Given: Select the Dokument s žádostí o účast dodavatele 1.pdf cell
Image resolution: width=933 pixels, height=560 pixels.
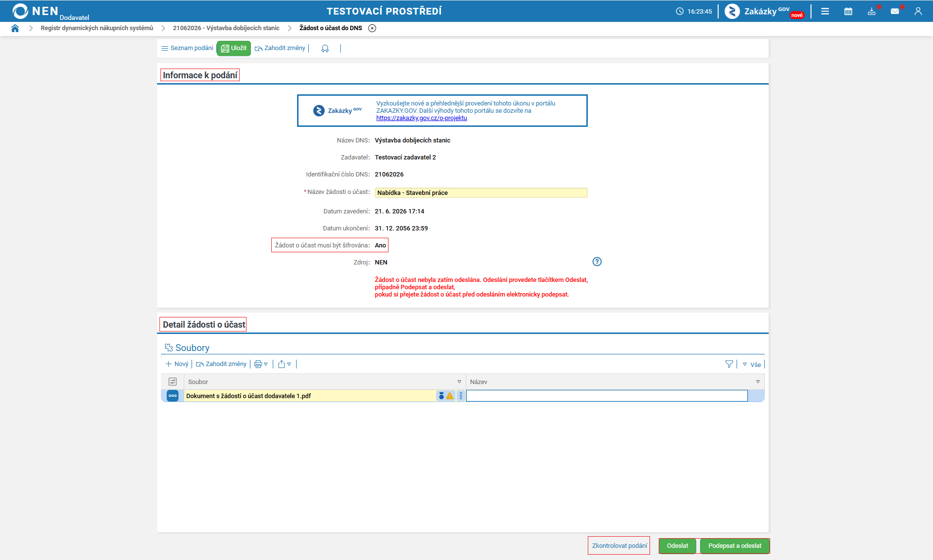Looking at the screenshot, I should [311, 396].
